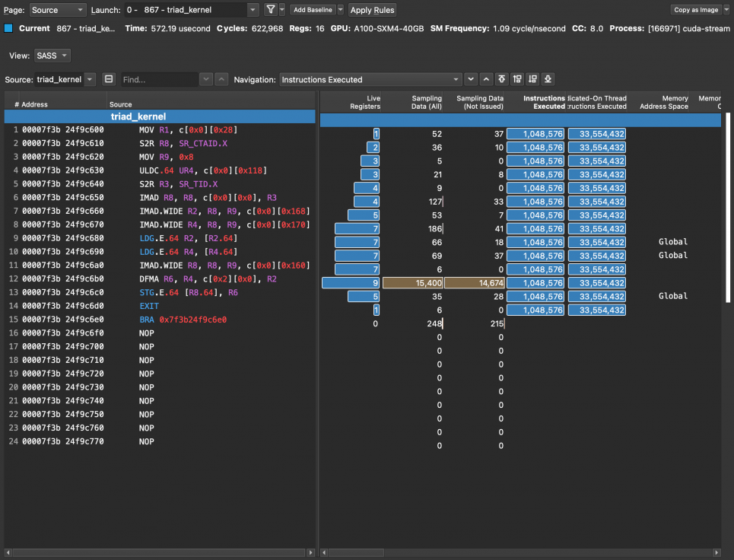This screenshot has height=560, width=734.
Task: Click the next-higher value navigation icon
Action: pos(517,79)
